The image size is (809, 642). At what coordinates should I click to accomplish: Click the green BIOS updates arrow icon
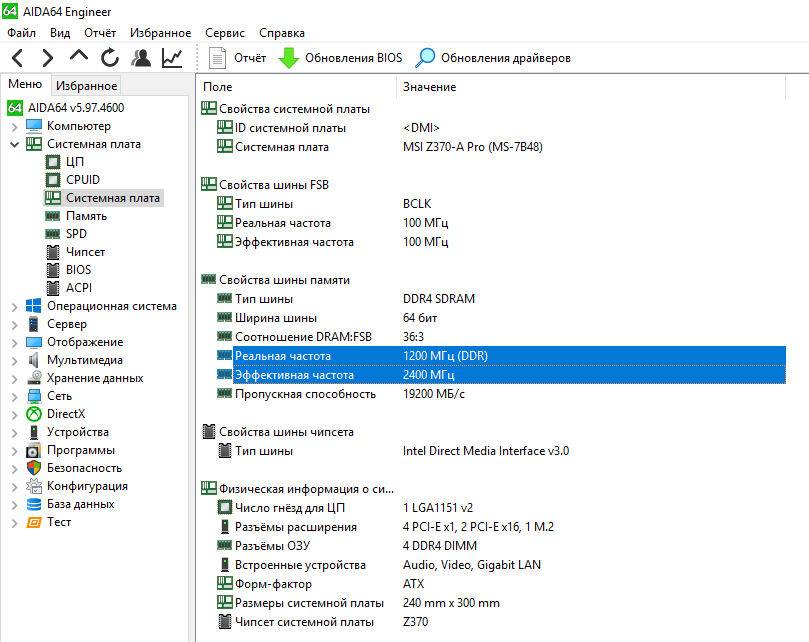289,58
